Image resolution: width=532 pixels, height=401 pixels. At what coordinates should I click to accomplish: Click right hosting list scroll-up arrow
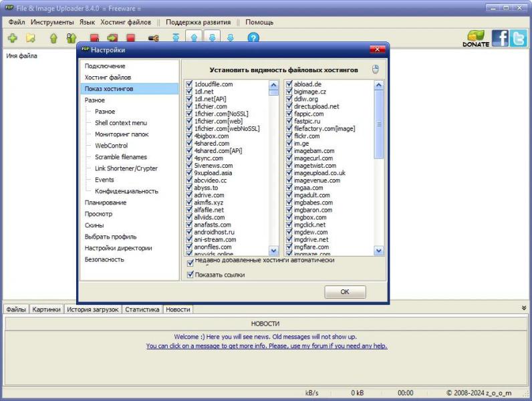point(379,85)
